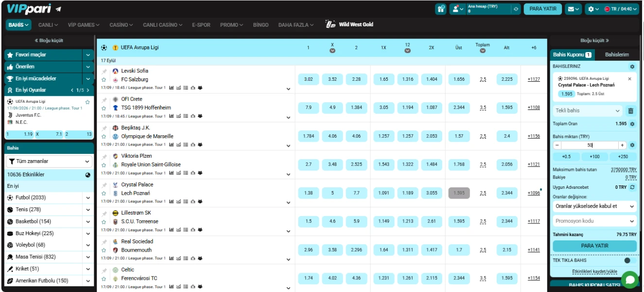This screenshot has width=644, height=292.
Task: Open the messages envelope menu
Action: [574, 9]
